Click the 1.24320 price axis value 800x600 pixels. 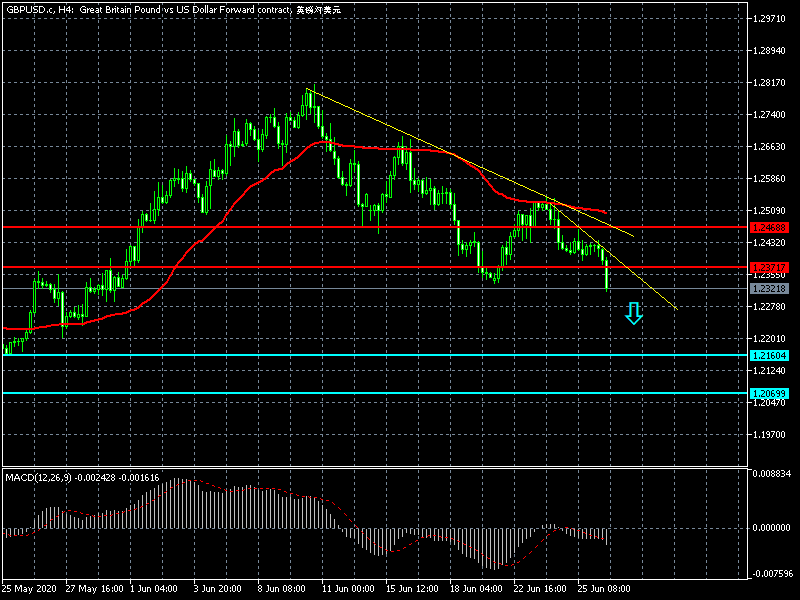(x=769, y=243)
